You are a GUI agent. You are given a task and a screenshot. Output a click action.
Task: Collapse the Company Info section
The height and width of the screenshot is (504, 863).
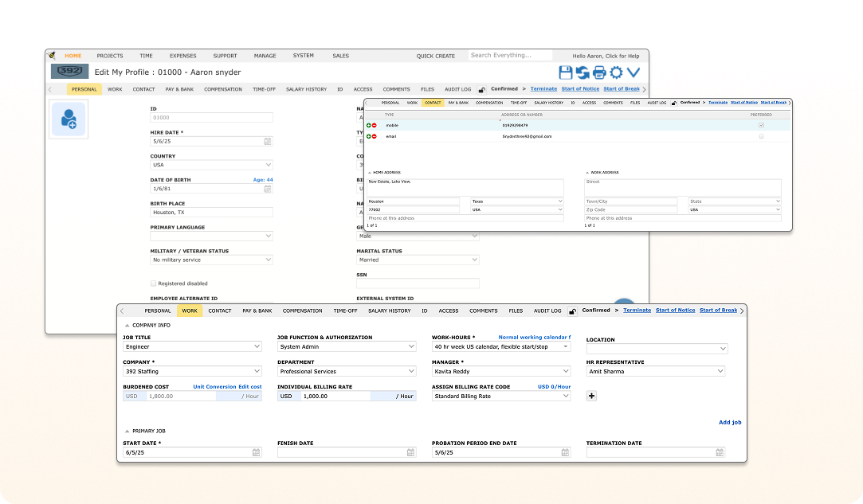[x=127, y=325]
